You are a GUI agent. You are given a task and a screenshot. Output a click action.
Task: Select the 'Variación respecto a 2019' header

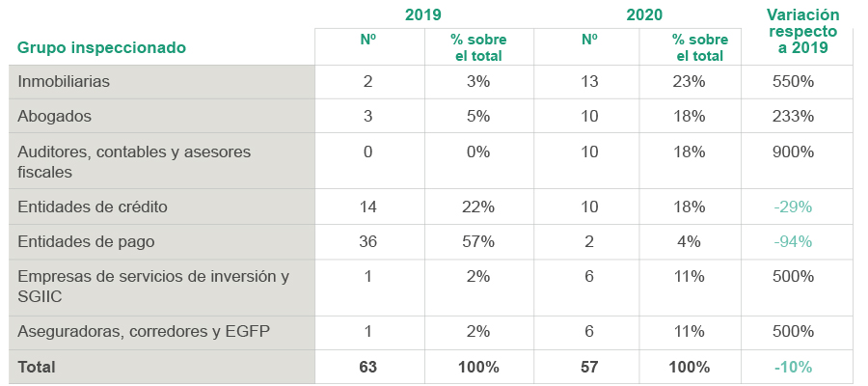click(801, 31)
